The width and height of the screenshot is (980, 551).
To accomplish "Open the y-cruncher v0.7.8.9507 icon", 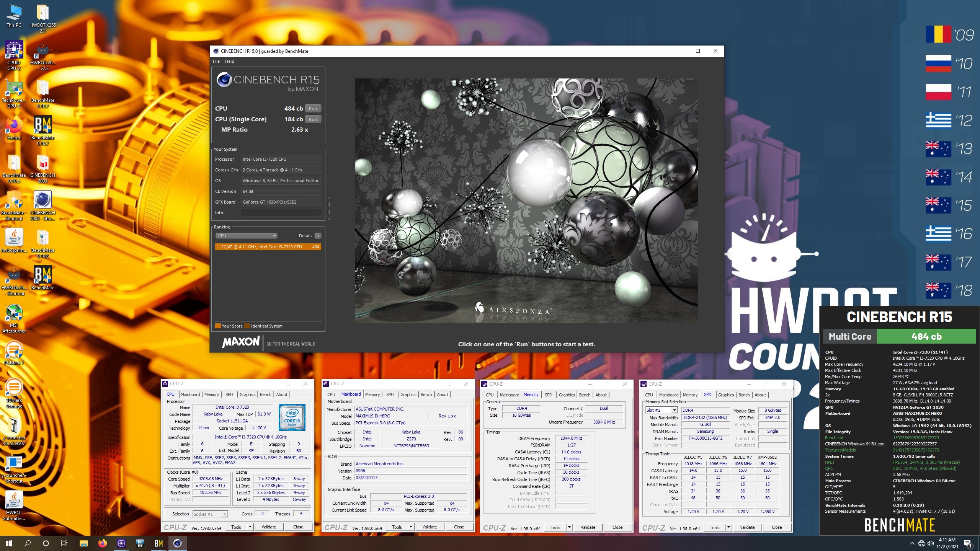I will (x=14, y=430).
